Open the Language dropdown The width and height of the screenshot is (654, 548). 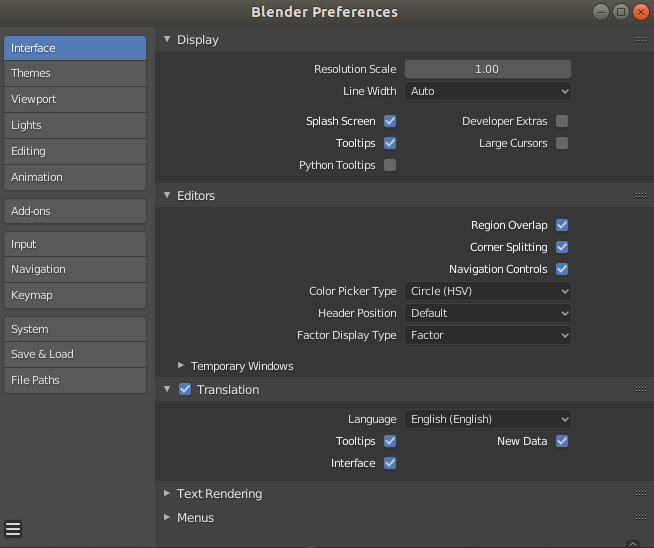(x=488, y=419)
